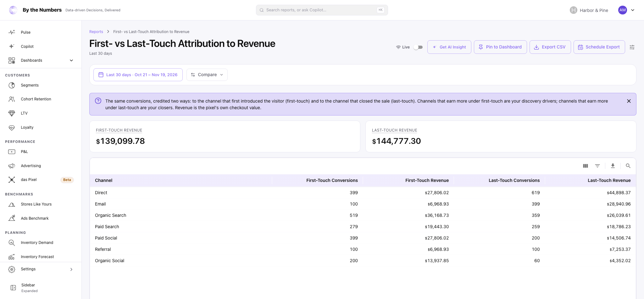Click Direct last-touch revenue $44,898.37
The image size is (644, 299).
(x=619, y=193)
